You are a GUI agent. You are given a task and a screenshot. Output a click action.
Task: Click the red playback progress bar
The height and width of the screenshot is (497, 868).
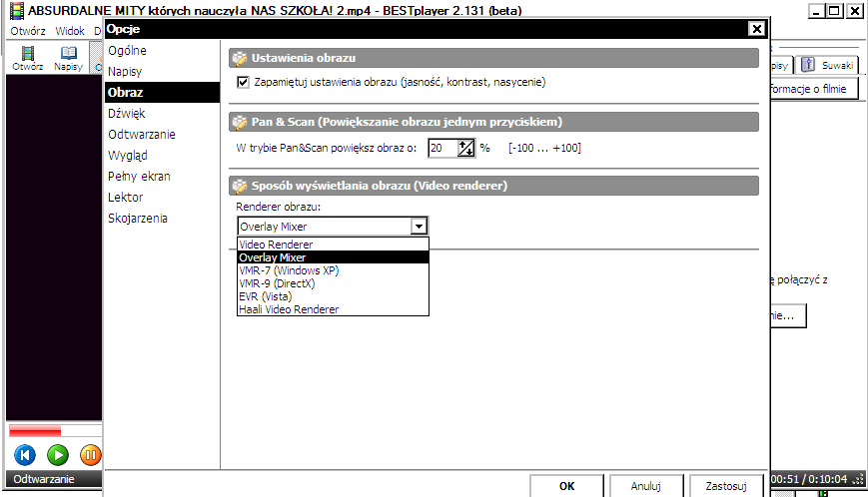click(35, 431)
